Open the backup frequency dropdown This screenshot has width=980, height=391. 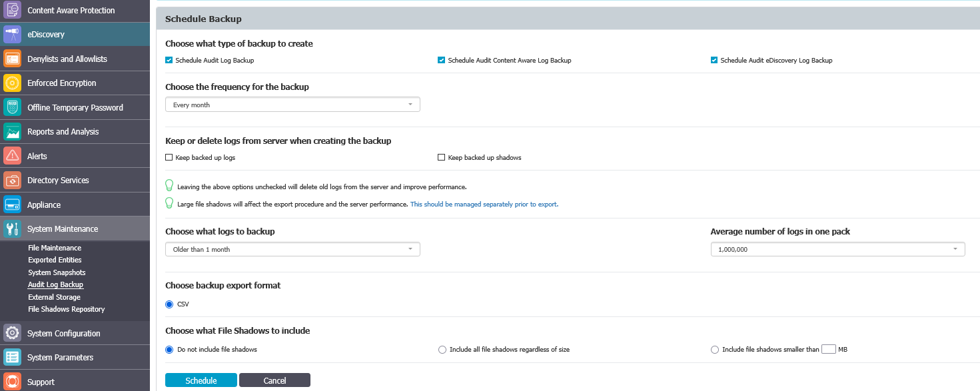tap(292, 104)
